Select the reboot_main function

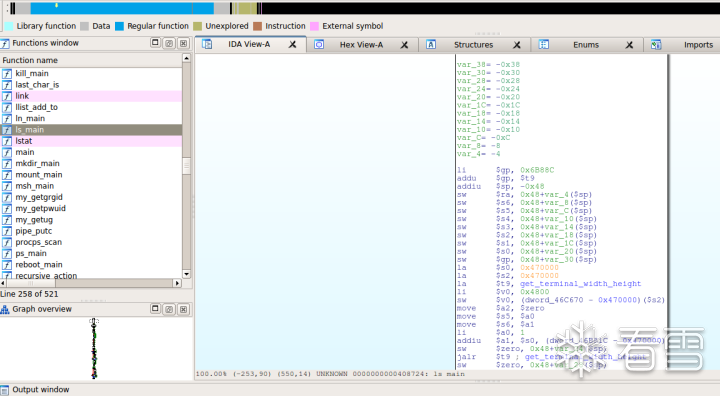click(x=91, y=265)
